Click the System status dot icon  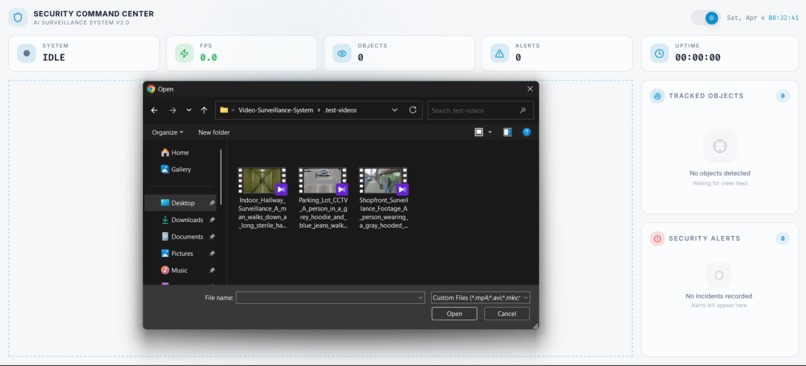tap(27, 53)
